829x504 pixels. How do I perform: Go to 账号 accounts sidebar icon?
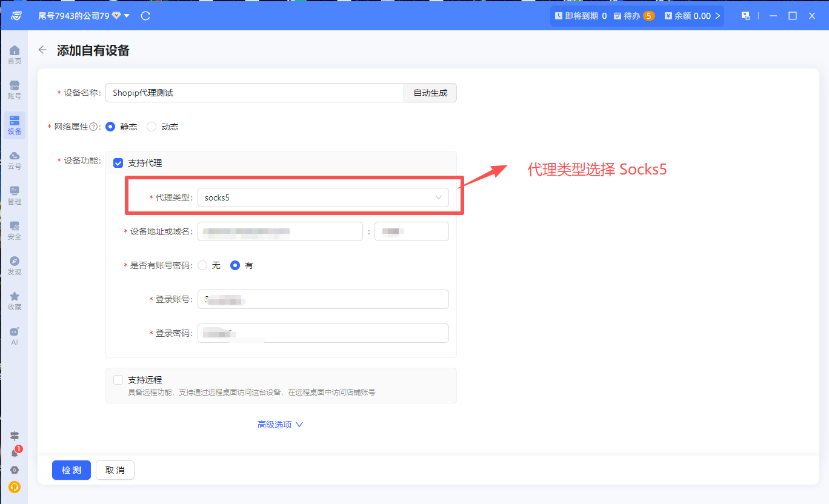click(15, 90)
